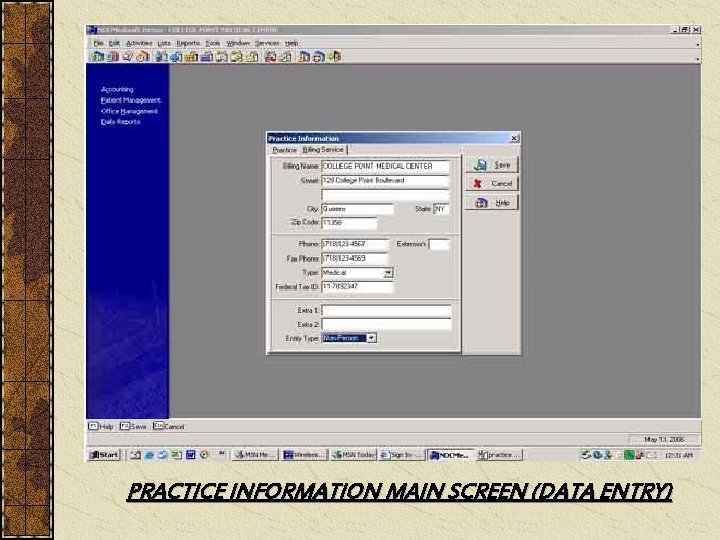Click the Extension field
The height and width of the screenshot is (540, 720).
tap(439, 244)
